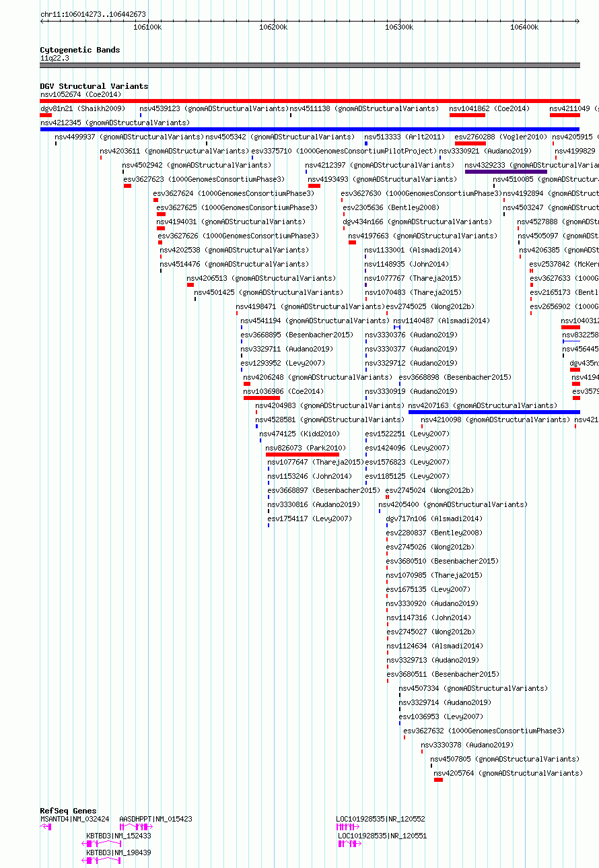Click nsv3330378 (Audano2019) label
Viewport: 599px width, 868px height.
(x=467, y=745)
